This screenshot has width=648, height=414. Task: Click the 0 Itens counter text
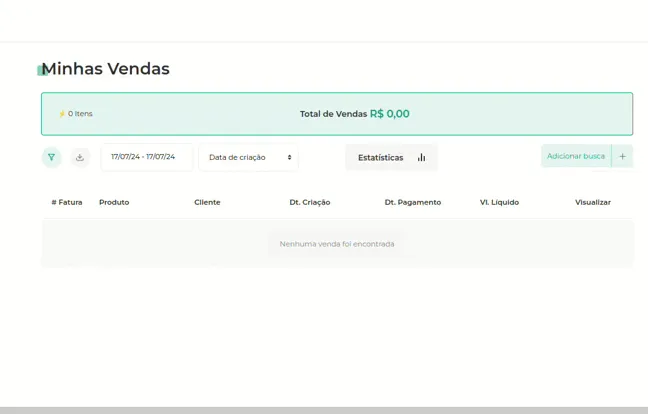pyautogui.click(x=80, y=114)
